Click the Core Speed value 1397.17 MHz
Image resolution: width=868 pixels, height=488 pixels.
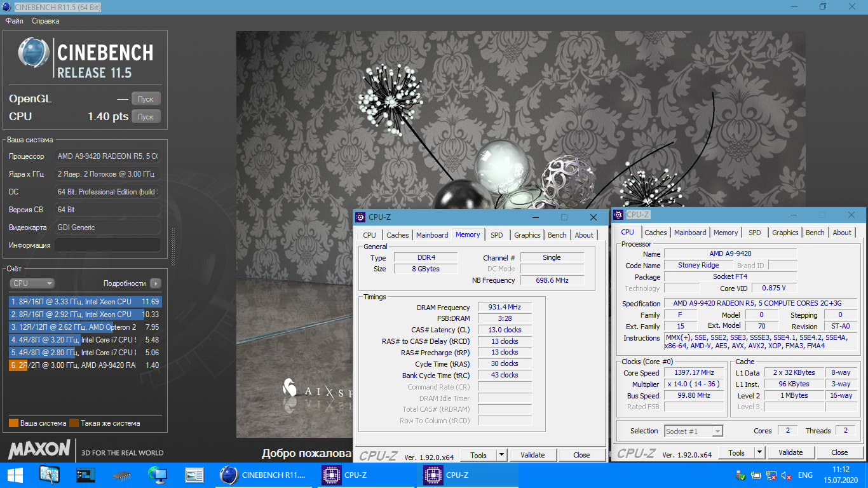pyautogui.click(x=695, y=373)
